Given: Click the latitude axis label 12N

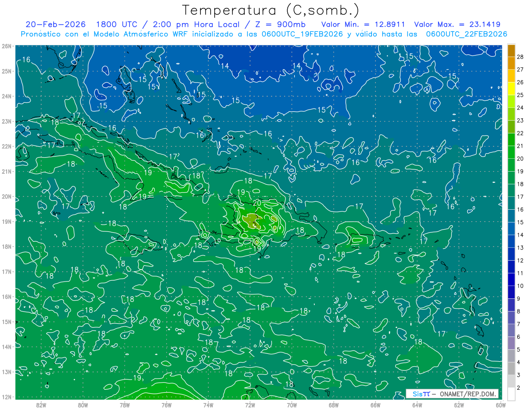Looking at the screenshot, I should click(7, 397).
